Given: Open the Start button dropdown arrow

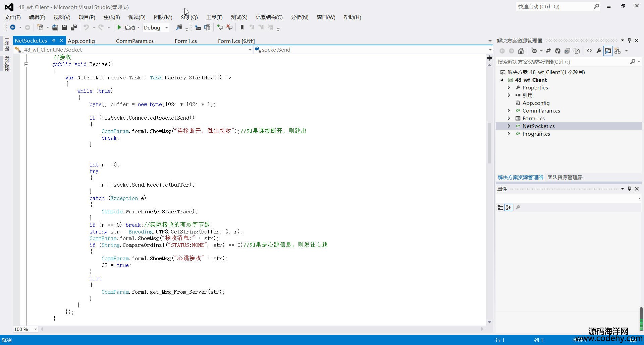Looking at the screenshot, I should click(138, 27).
